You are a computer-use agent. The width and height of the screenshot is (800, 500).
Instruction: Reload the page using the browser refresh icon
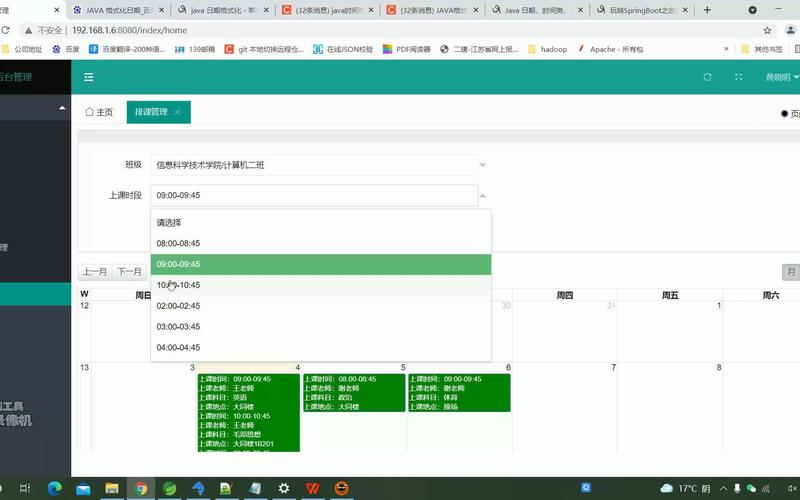pos(5,31)
